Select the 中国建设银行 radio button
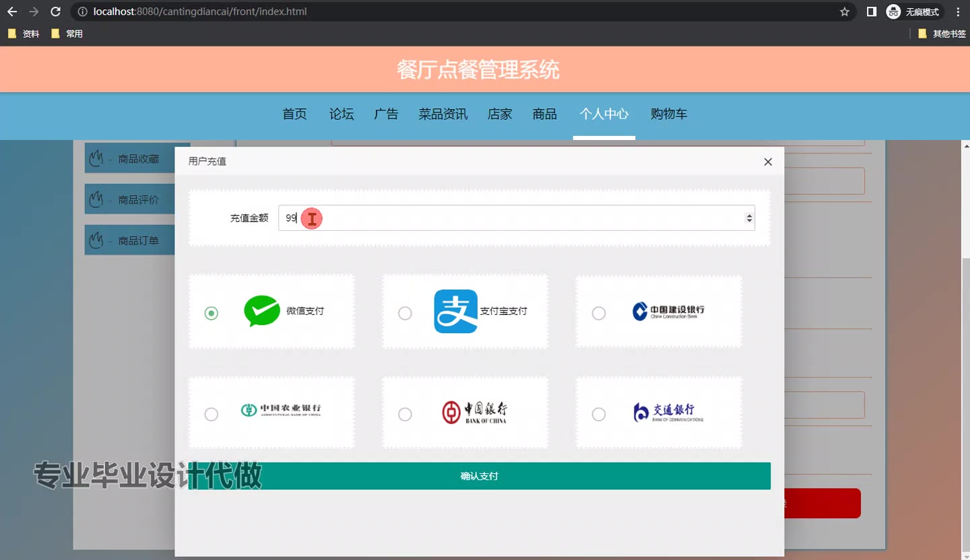970x560 pixels. 598,313
